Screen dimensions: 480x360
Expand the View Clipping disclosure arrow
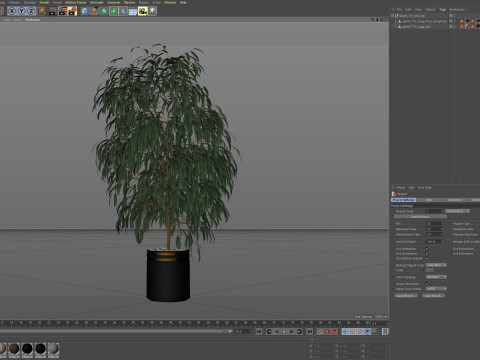click(x=393, y=277)
